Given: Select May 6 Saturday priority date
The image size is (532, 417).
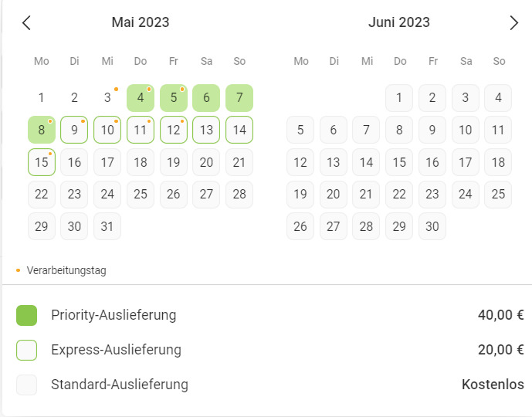Looking at the screenshot, I should 206,98.
